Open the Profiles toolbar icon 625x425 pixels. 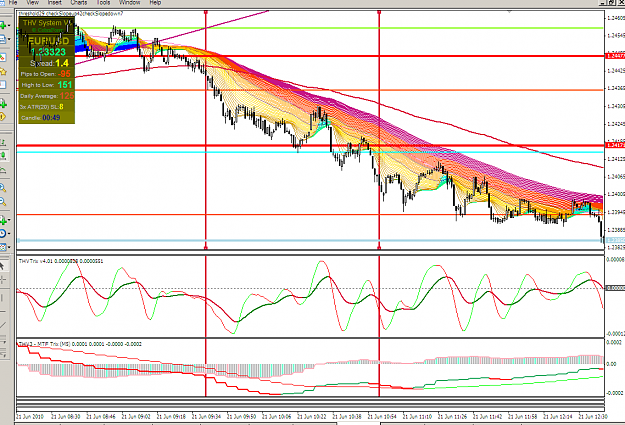pyautogui.click(x=2, y=39)
